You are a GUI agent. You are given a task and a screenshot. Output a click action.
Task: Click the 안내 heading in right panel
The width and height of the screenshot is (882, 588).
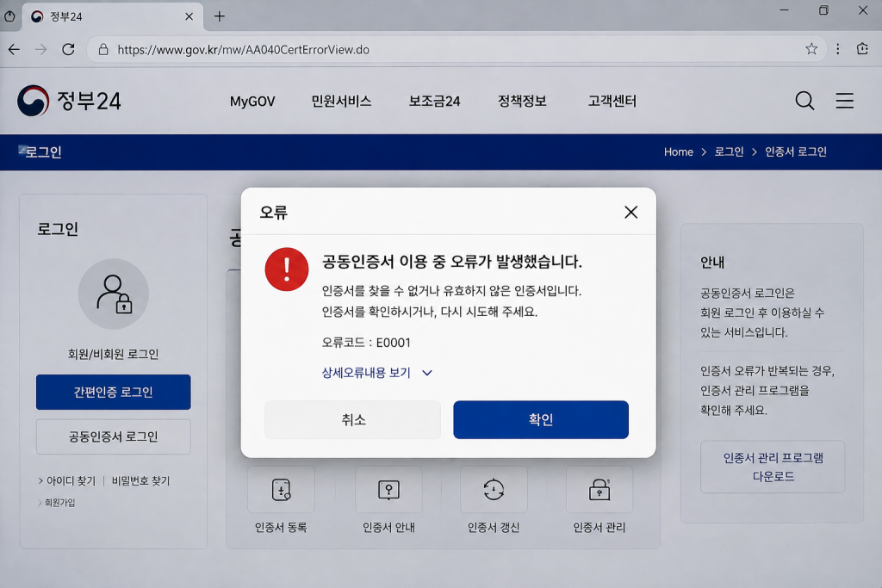(712, 262)
